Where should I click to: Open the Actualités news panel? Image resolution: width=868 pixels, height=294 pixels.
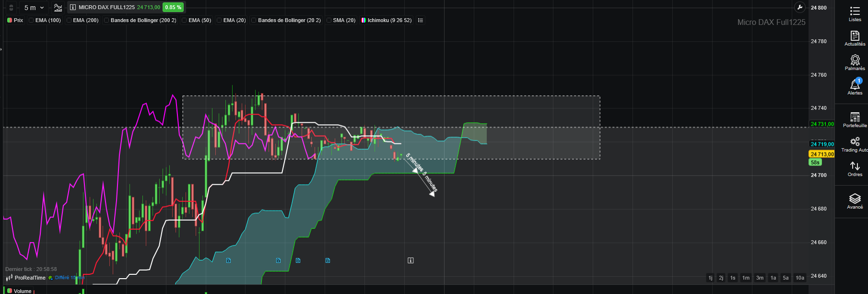click(855, 38)
